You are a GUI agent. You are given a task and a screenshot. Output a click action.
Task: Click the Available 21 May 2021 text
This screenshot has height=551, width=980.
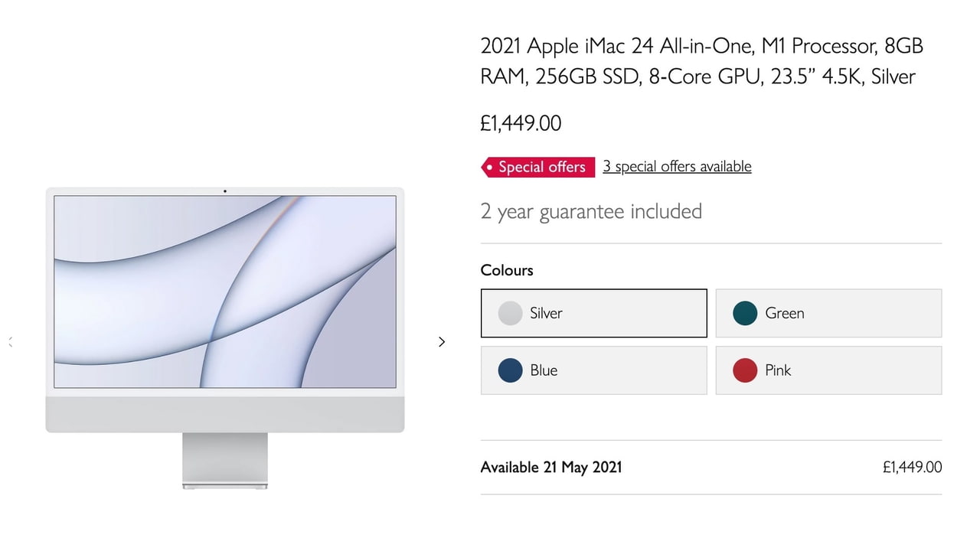551,467
